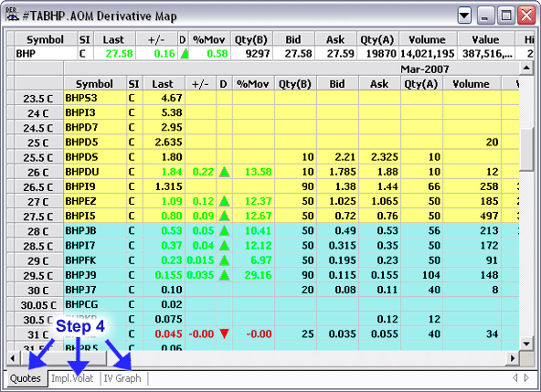The image size is (541, 392).
Task: Click the green up arrow for BHPEZ
Action: point(224,201)
